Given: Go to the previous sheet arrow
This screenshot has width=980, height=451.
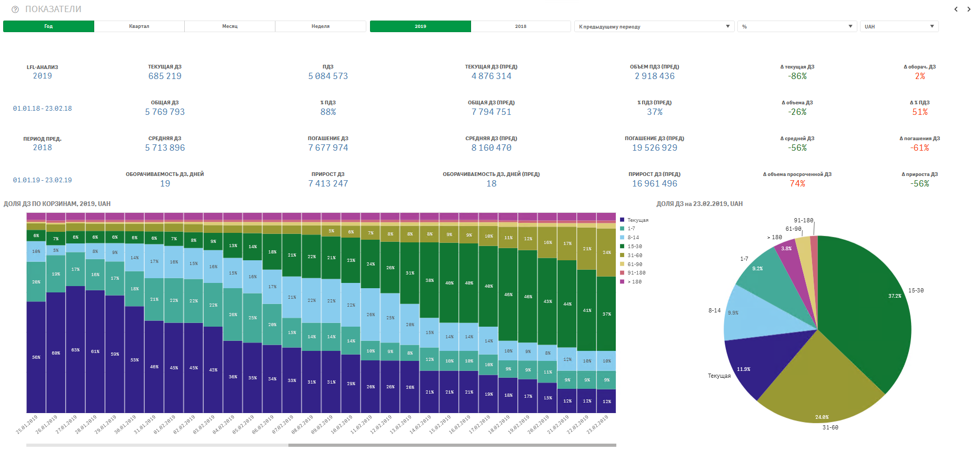Looking at the screenshot, I should [956, 9].
